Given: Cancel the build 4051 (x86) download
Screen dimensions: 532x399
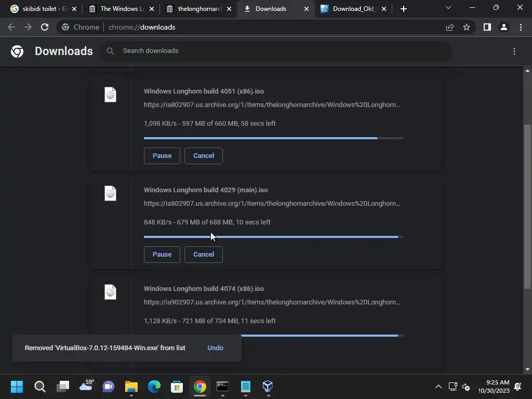Looking at the screenshot, I should pyautogui.click(x=204, y=156).
